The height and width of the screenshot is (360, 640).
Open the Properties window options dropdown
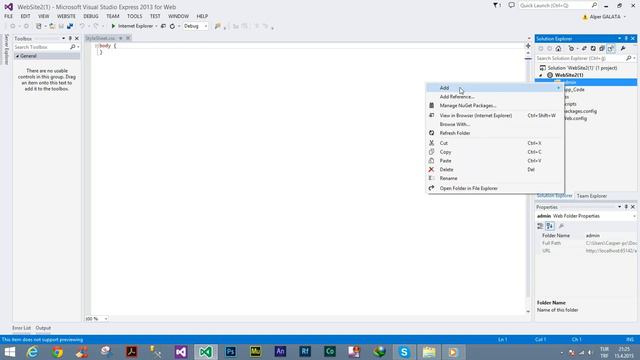pos(619,207)
